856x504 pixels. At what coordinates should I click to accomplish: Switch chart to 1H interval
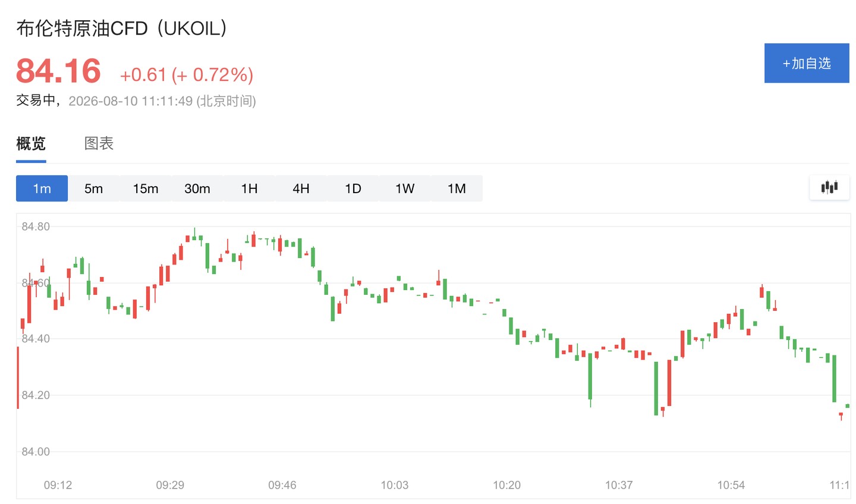(249, 188)
